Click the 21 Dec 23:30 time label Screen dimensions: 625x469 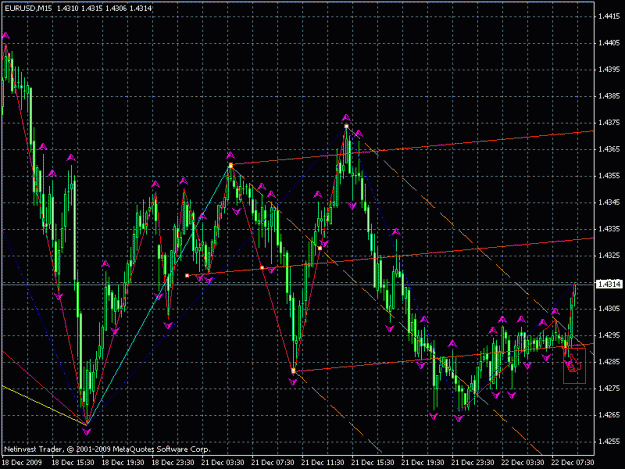tap(473, 463)
